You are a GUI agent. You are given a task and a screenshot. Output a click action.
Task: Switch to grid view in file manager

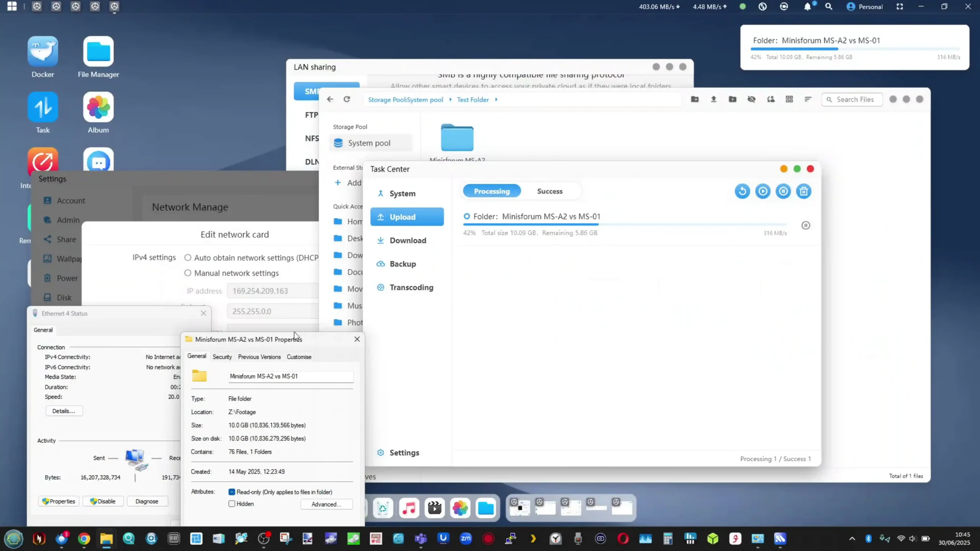789,99
